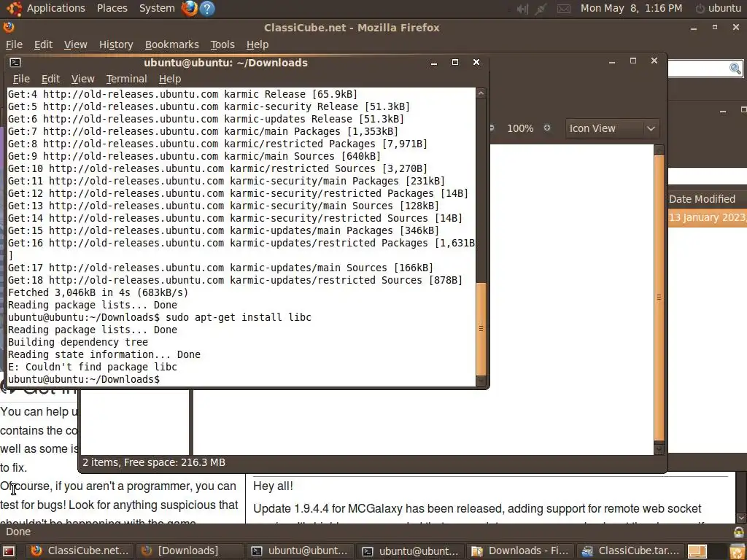The image size is (747, 560).
Task: Click the 'Done' status bar text in Firefox
Action: coord(18,532)
